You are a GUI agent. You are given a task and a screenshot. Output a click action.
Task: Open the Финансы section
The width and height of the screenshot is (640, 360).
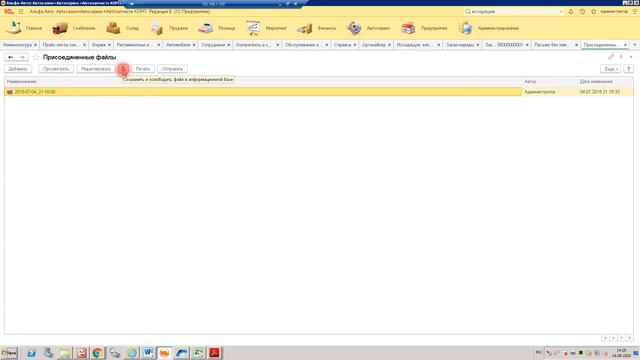[316, 28]
